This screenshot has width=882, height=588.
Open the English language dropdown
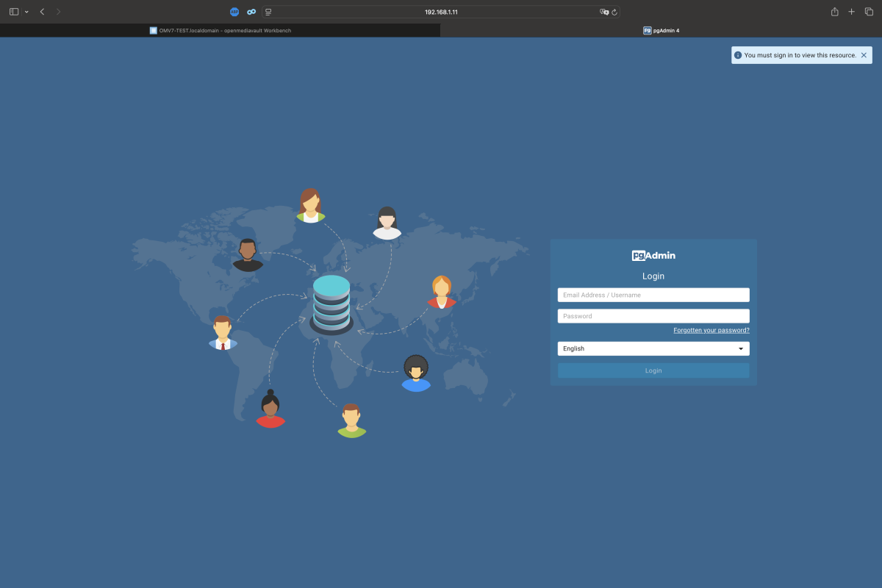tap(653, 348)
